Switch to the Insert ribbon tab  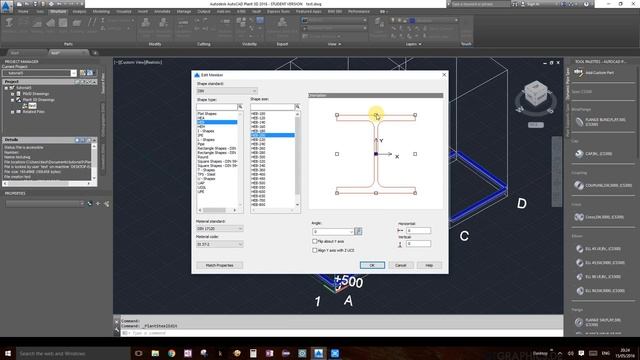(x=143, y=11)
